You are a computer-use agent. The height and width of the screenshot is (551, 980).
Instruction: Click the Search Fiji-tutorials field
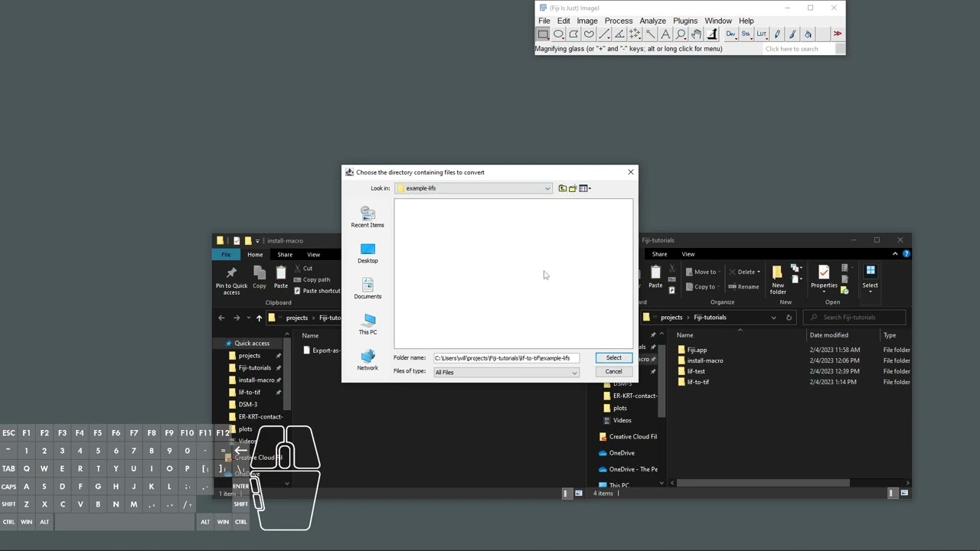coord(854,318)
